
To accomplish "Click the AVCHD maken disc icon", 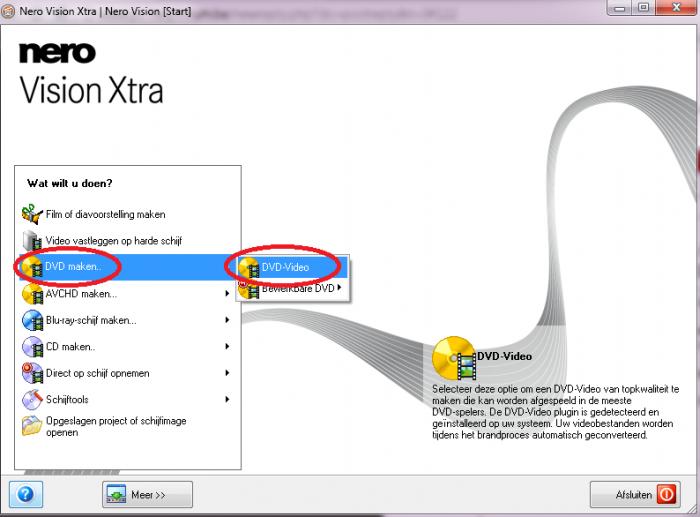I will [32, 294].
